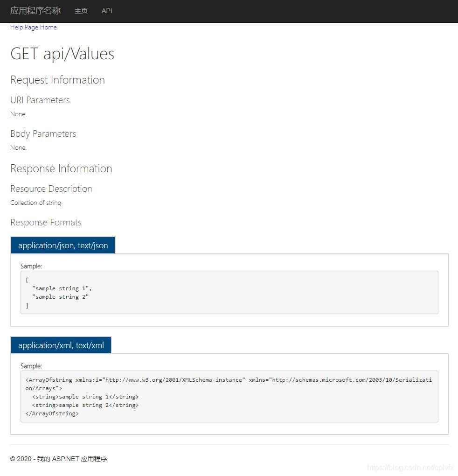Click the © 2020 footer copyright text
The image size is (458, 476).
(x=59, y=459)
